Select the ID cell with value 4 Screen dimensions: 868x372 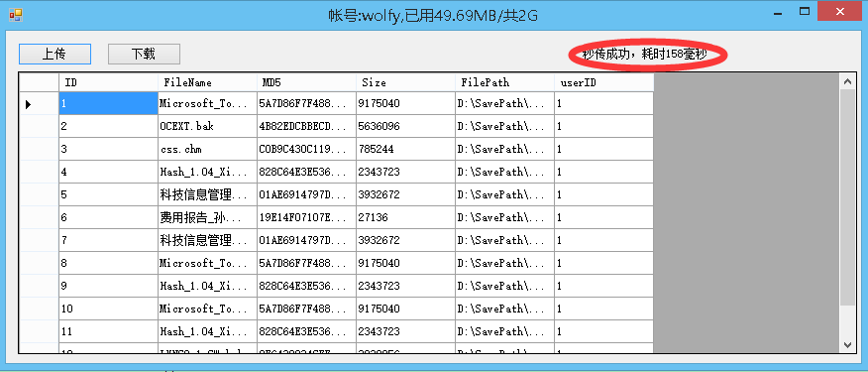pyautogui.click(x=109, y=172)
